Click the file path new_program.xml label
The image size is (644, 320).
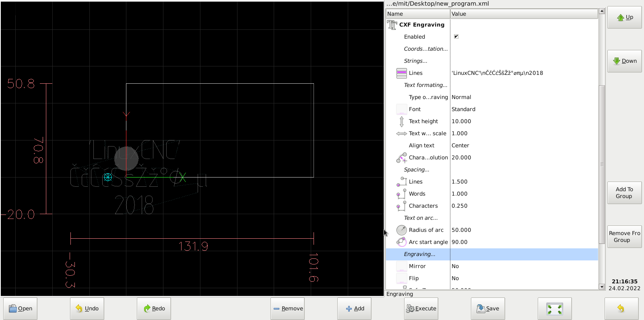(438, 4)
